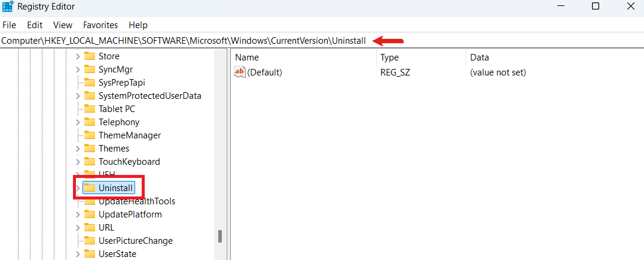Expand the TouchKeyboard key
This screenshot has width=644, height=260.
tap(78, 162)
